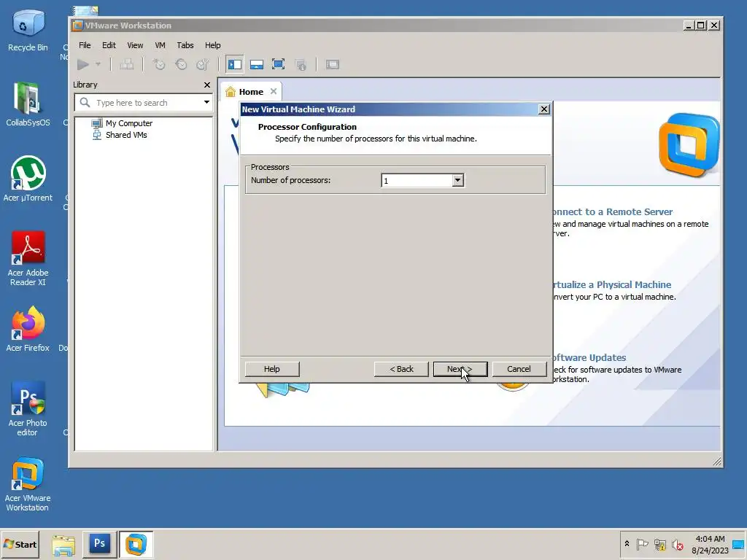Click the Full Screen toolbar icon
747x560 pixels.
278,64
